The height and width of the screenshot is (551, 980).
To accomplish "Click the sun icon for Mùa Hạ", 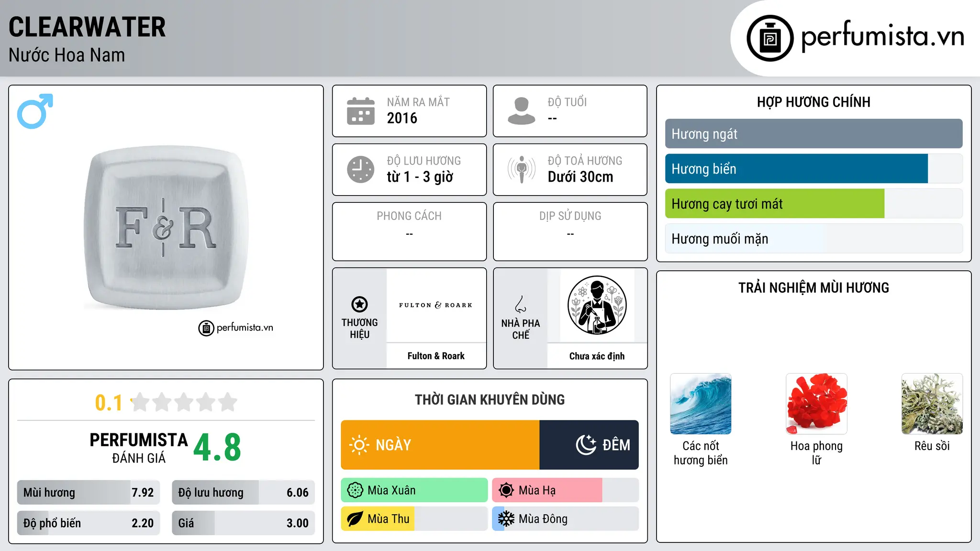I will (506, 490).
